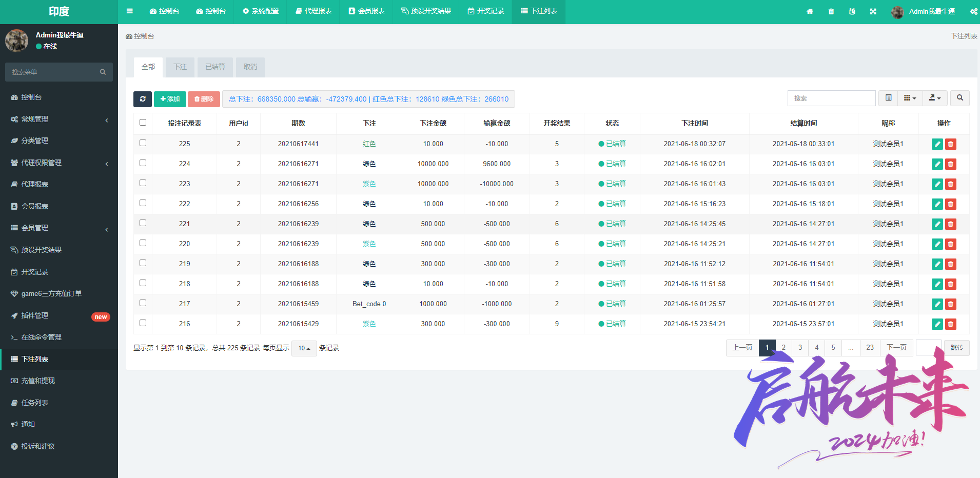Click sidebar menu search magnifier icon
Screen dimensions: 980x478
click(103, 72)
